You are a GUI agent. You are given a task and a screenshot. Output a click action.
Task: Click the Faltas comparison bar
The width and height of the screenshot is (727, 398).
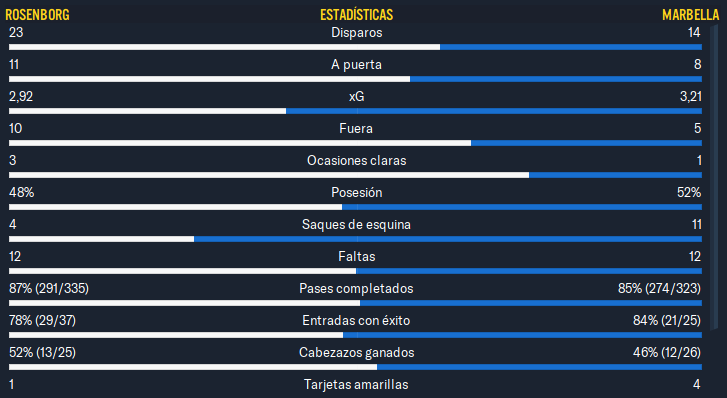pos(355,271)
